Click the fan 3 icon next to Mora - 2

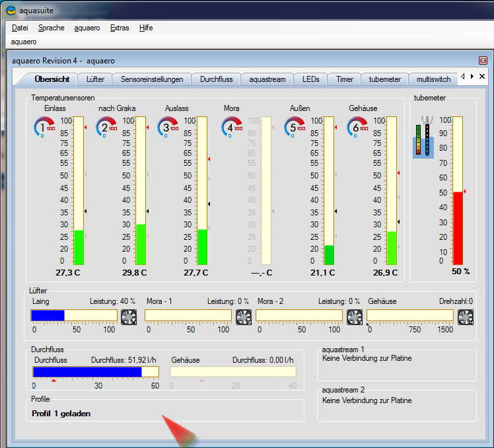click(355, 317)
